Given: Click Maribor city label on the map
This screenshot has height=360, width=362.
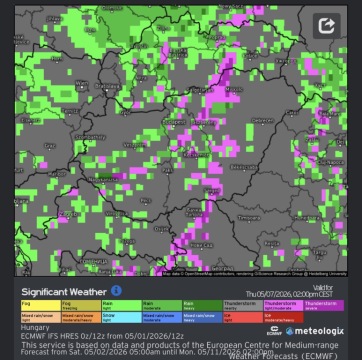Looking at the screenshot, I should tap(56, 174).
